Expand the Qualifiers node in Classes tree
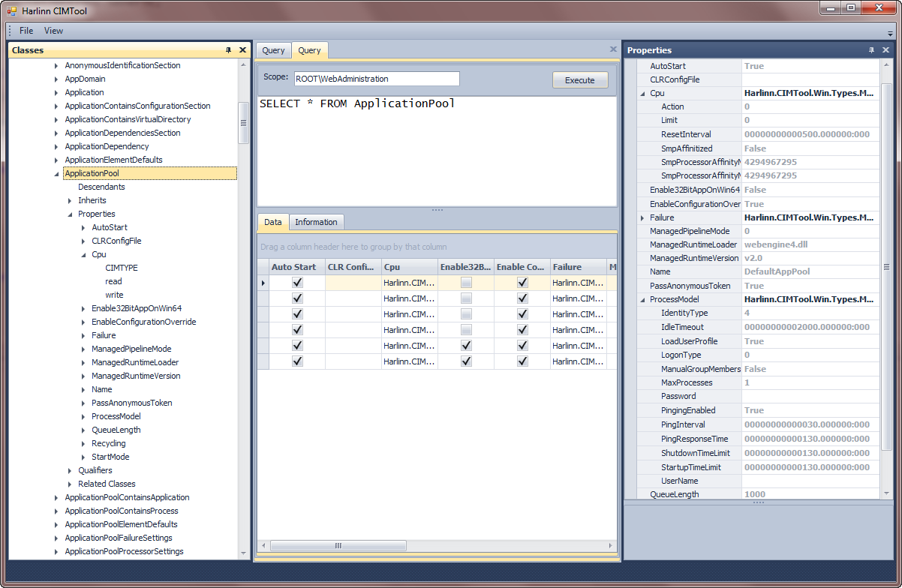Screen dimensions: 902x588 70,470
